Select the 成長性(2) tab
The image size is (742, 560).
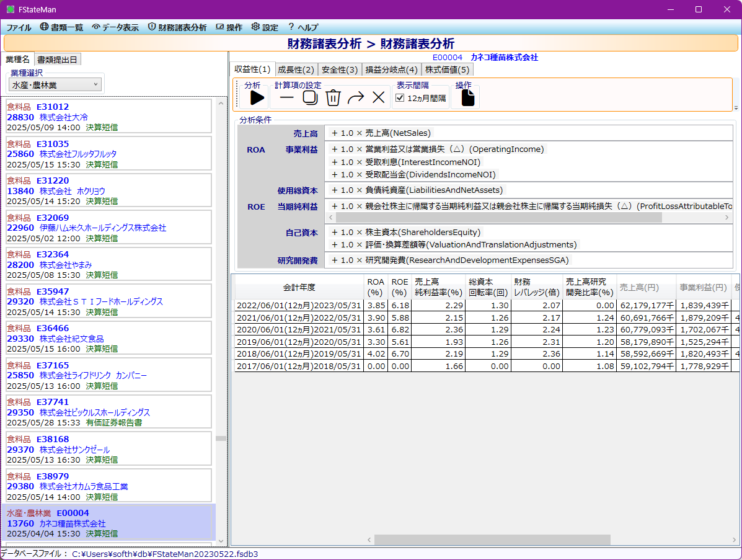click(296, 69)
